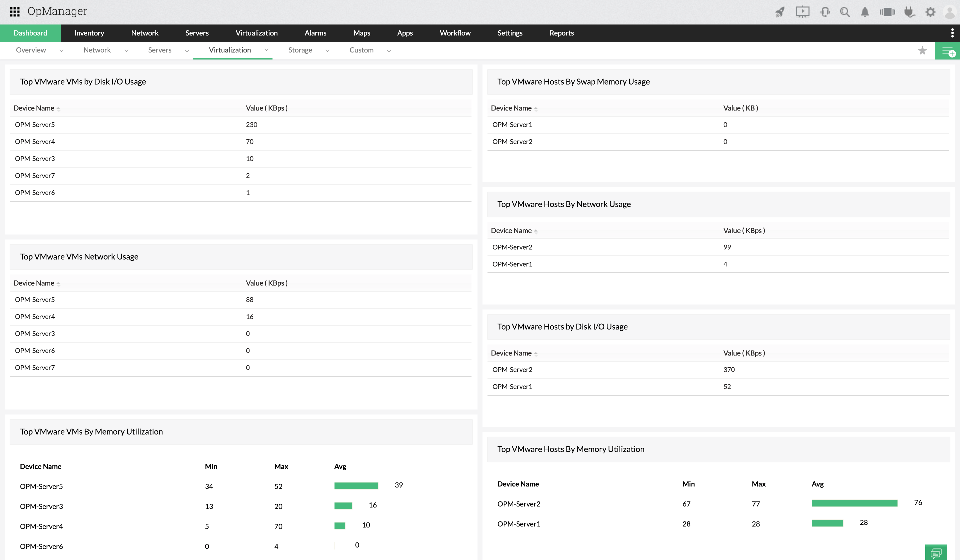This screenshot has height=560, width=960.
Task: Open OPM-Server2 in Hosts Network Usage
Action: pyautogui.click(x=512, y=247)
